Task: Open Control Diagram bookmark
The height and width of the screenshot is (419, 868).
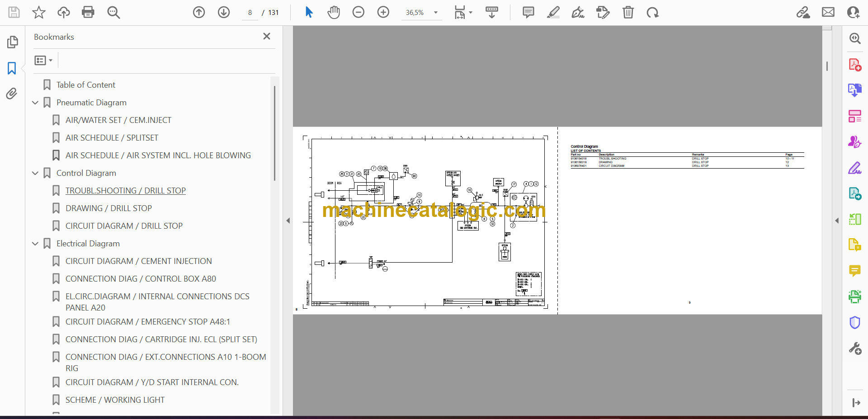Action: 86,173
